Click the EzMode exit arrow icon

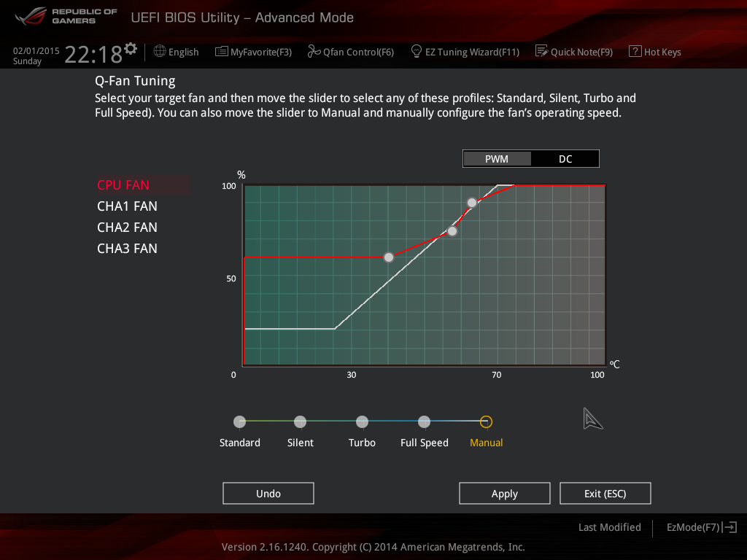tap(729, 527)
